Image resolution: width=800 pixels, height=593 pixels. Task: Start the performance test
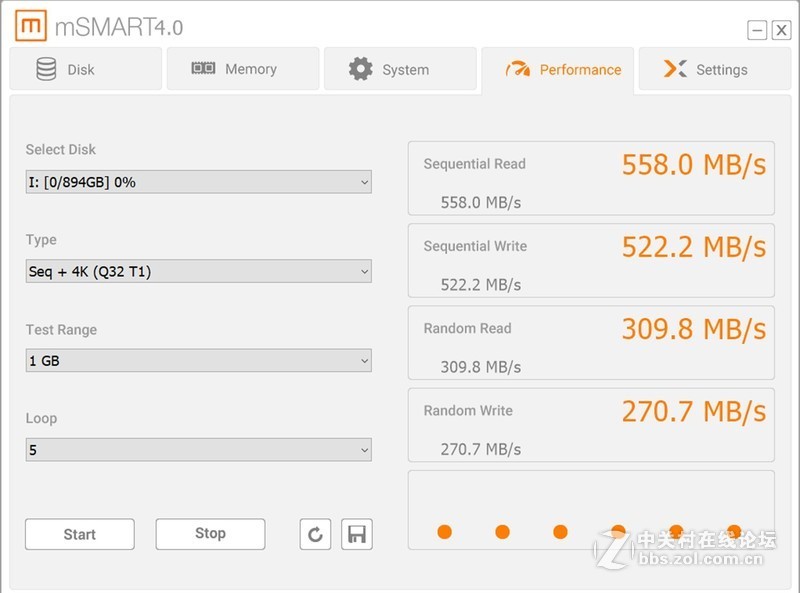tap(80, 534)
